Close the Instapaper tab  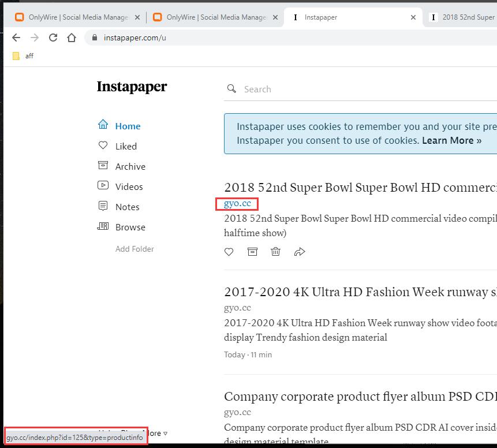413,17
